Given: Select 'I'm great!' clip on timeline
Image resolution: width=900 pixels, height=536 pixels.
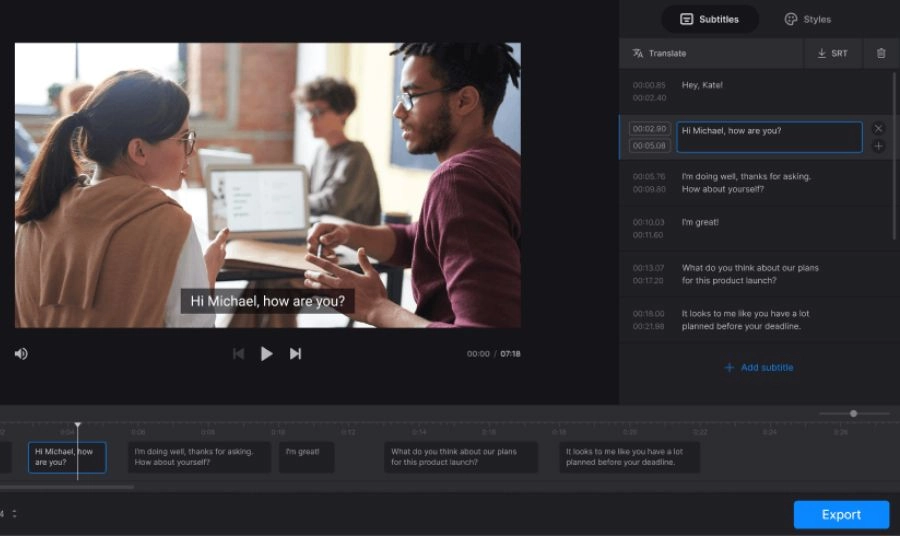Looking at the screenshot, I should point(307,457).
